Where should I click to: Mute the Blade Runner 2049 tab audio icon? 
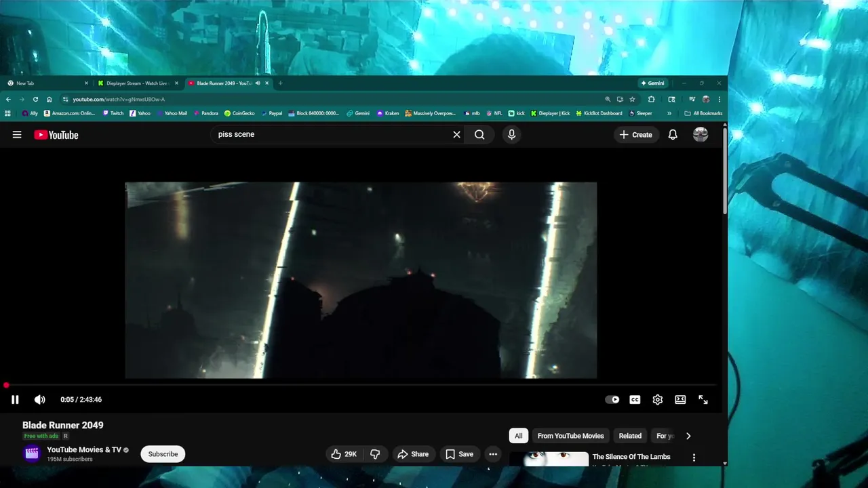pos(258,83)
